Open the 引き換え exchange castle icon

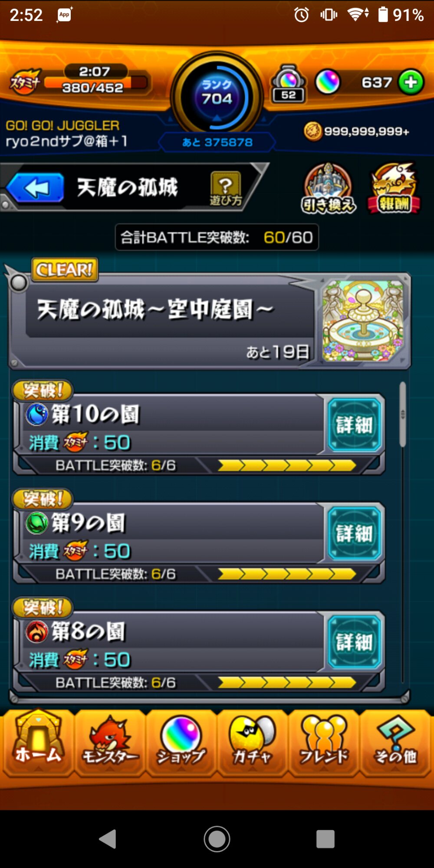[329, 188]
